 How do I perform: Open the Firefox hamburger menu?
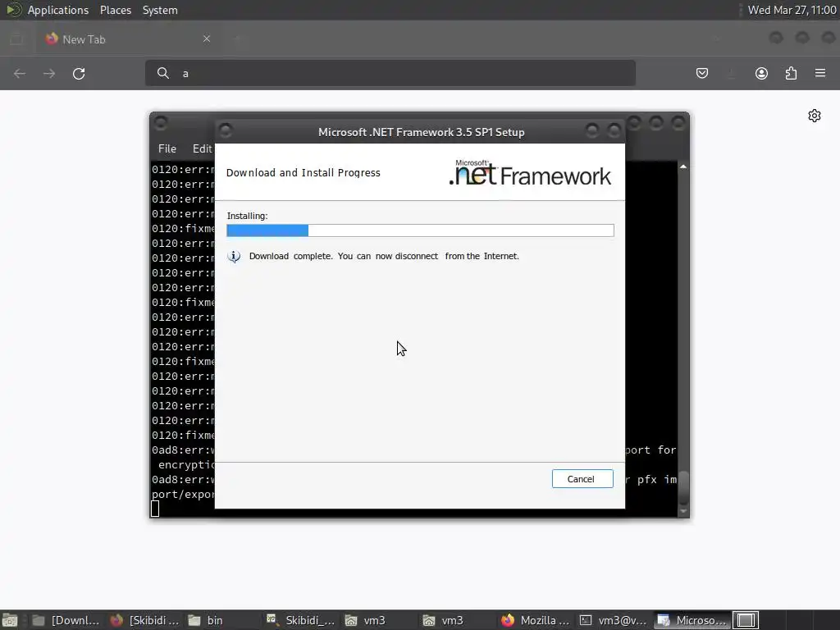coord(820,73)
